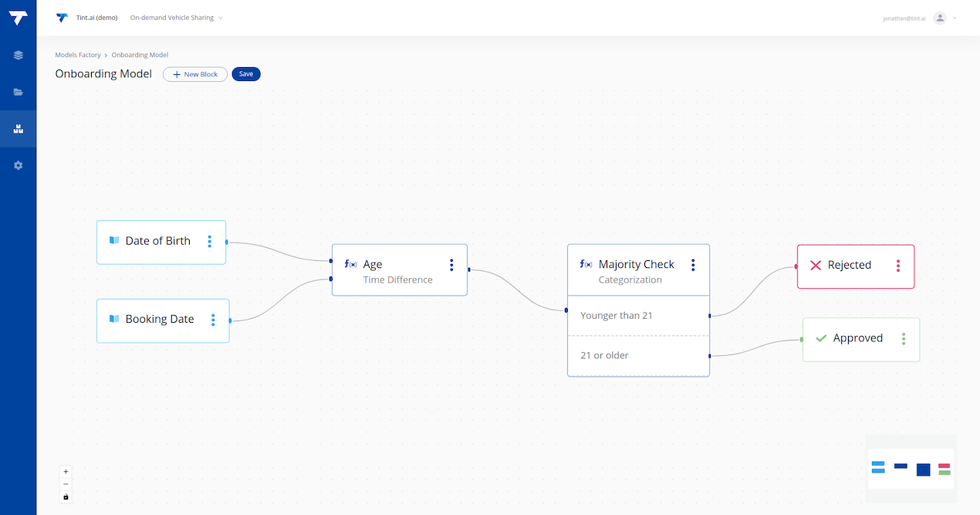Open the options menu on the Age block
This screenshot has height=515, width=980.
451,265
